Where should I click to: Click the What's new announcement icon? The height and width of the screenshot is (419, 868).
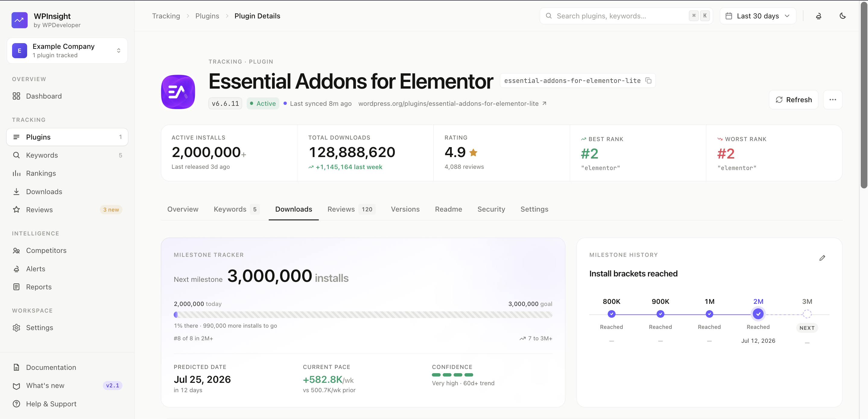coord(16,386)
